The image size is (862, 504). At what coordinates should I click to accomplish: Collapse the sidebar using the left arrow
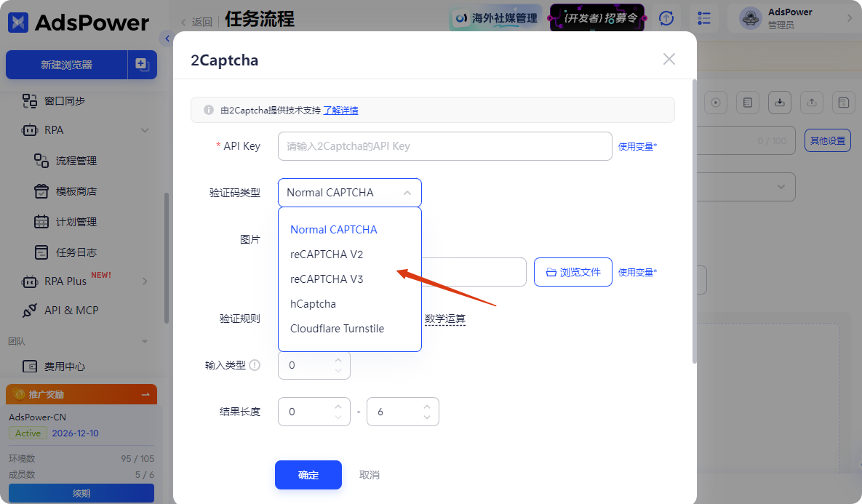click(167, 39)
